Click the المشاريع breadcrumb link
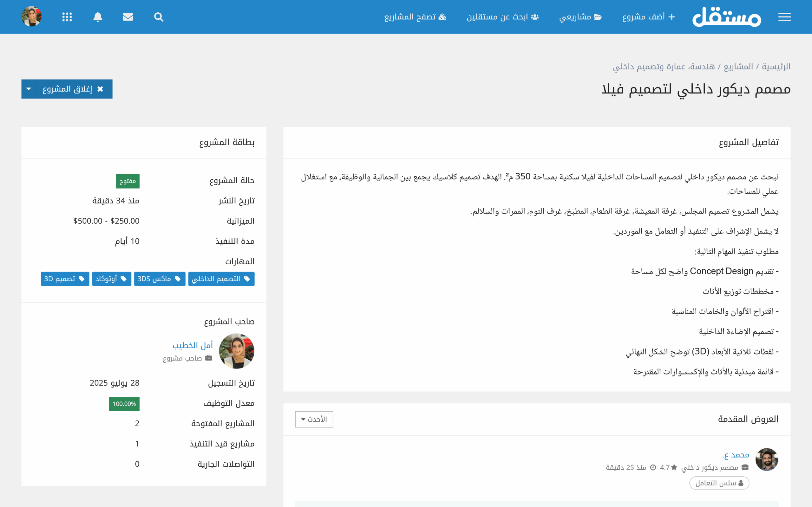812x507 pixels. pos(738,67)
